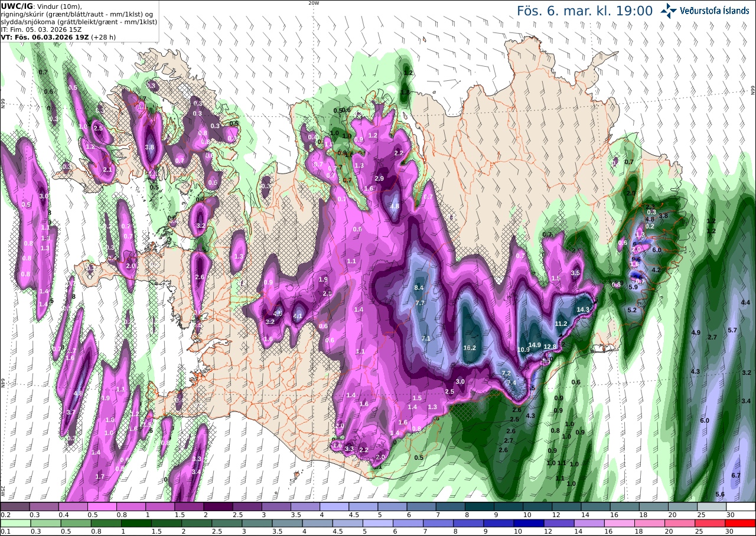
Task: Click the '5.2' value on the east coast
Action: pos(632,310)
